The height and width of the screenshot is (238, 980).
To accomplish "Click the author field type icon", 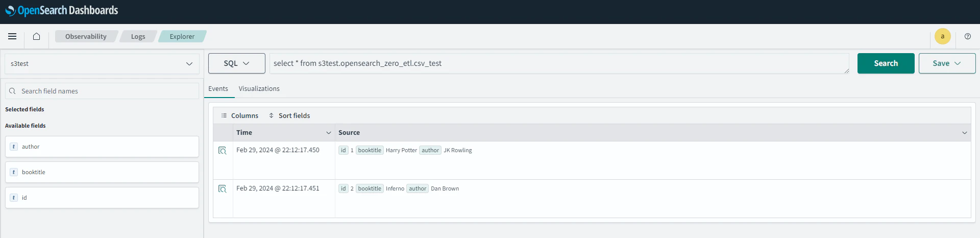I will (14, 147).
